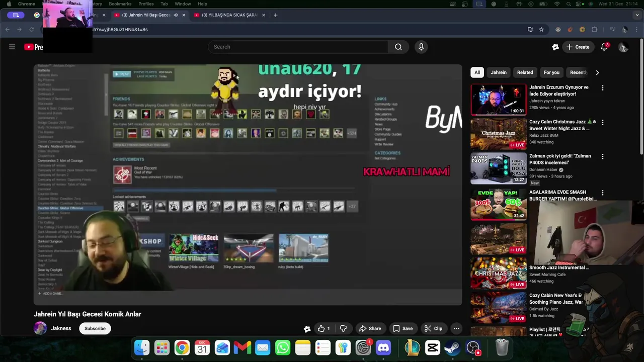Open Jakness channel name link
Viewport: 644px width, 362px height.
click(x=61, y=328)
